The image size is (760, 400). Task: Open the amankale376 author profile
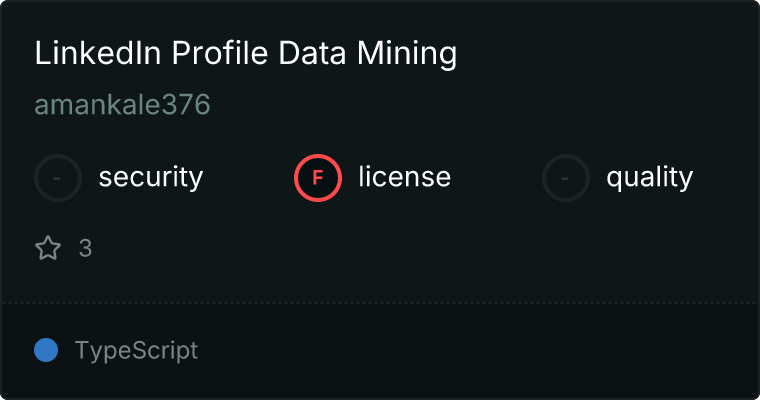122,106
